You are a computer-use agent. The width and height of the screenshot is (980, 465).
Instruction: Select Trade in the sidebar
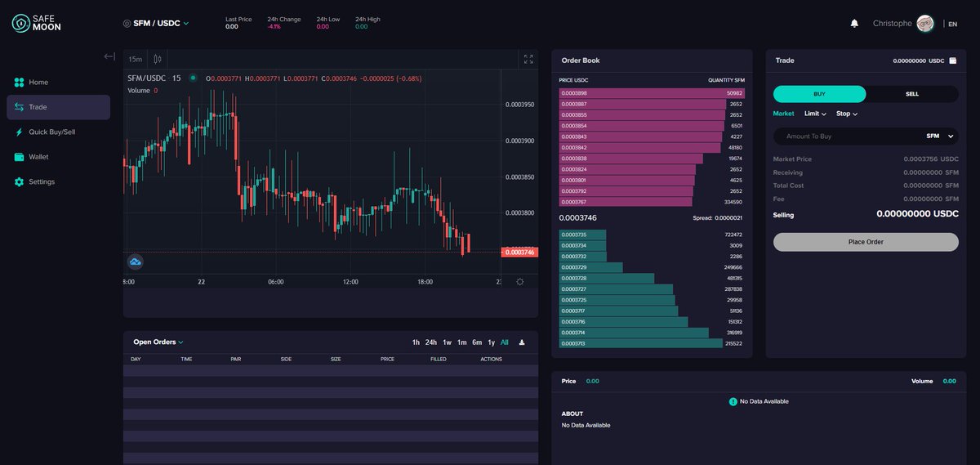pos(58,107)
